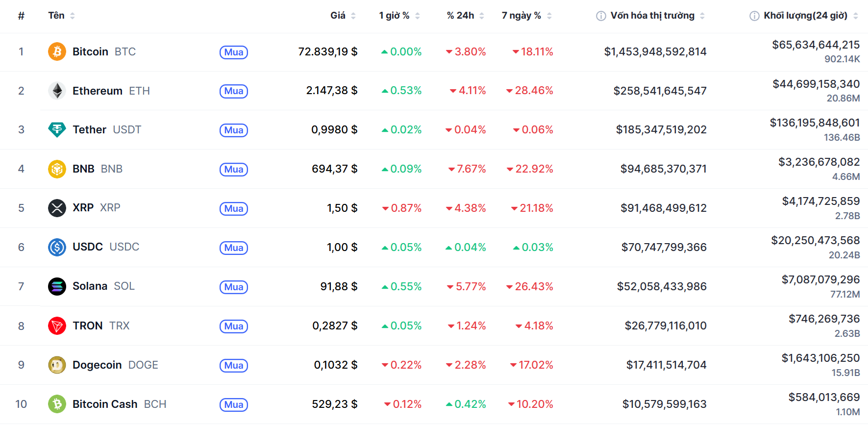Click TRON market cap $26,779,116,010
This screenshot has width=868, height=426.
[x=666, y=326]
